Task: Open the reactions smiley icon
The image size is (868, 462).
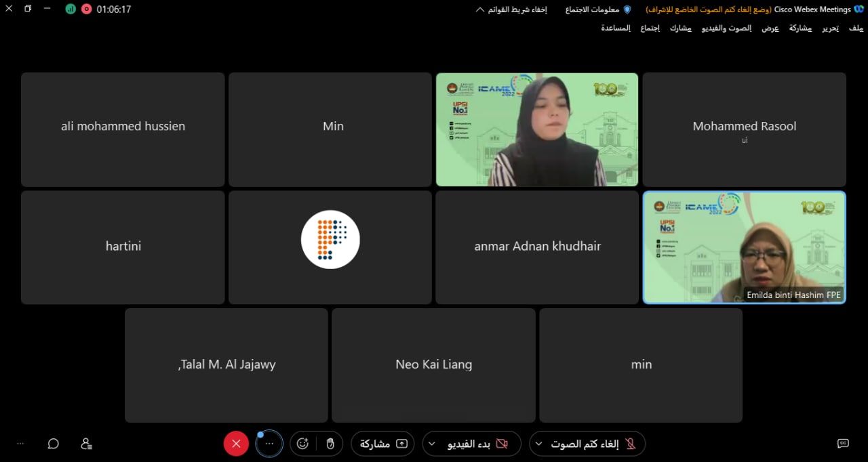Action: (303, 444)
